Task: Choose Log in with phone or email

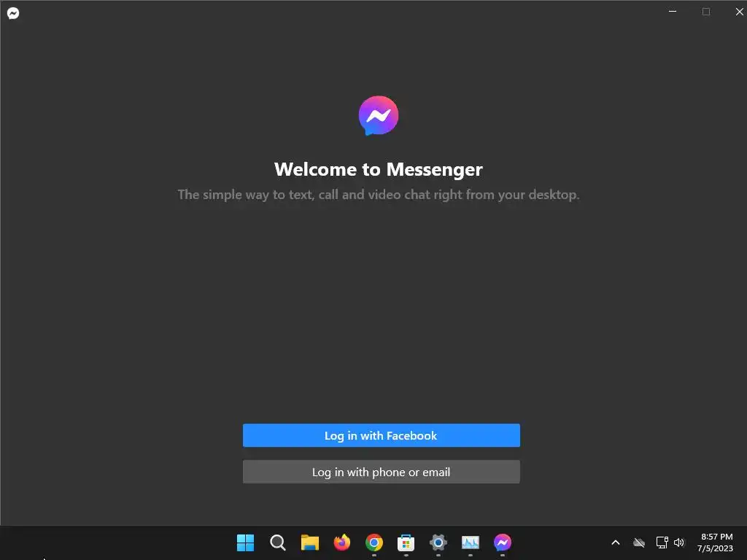Action: [381, 472]
